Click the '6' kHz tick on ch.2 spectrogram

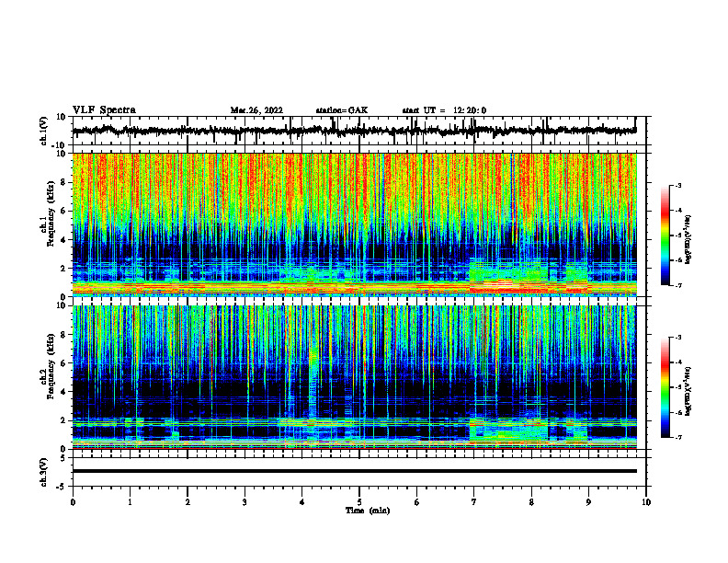click(64, 363)
